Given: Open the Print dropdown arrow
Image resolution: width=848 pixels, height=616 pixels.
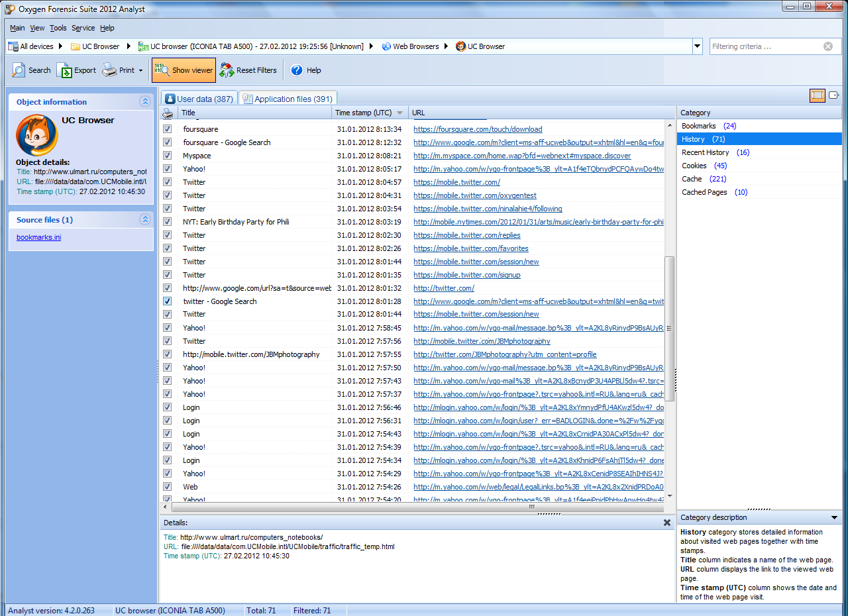Looking at the screenshot, I should pos(140,70).
